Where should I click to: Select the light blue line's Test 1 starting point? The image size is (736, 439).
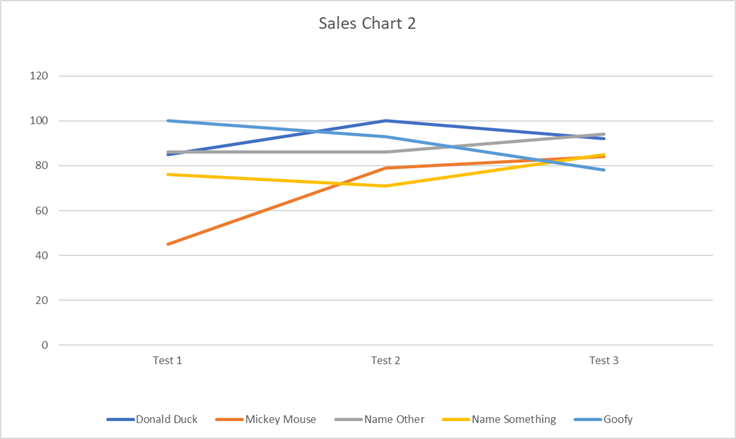tap(168, 121)
